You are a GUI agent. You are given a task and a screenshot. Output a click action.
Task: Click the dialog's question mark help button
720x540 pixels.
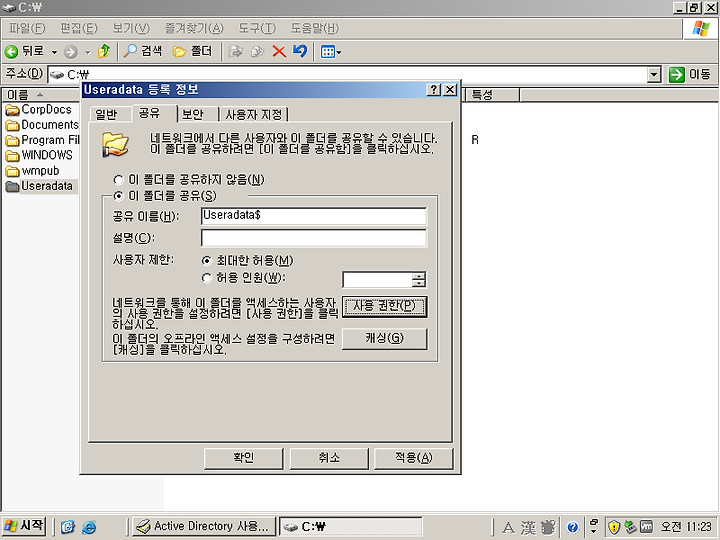pyautogui.click(x=434, y=90)
